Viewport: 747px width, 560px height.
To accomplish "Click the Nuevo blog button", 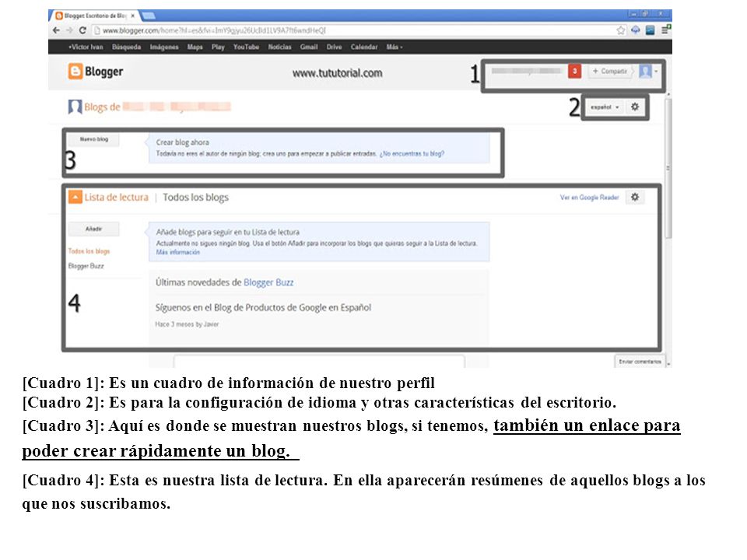I will 94,139.
